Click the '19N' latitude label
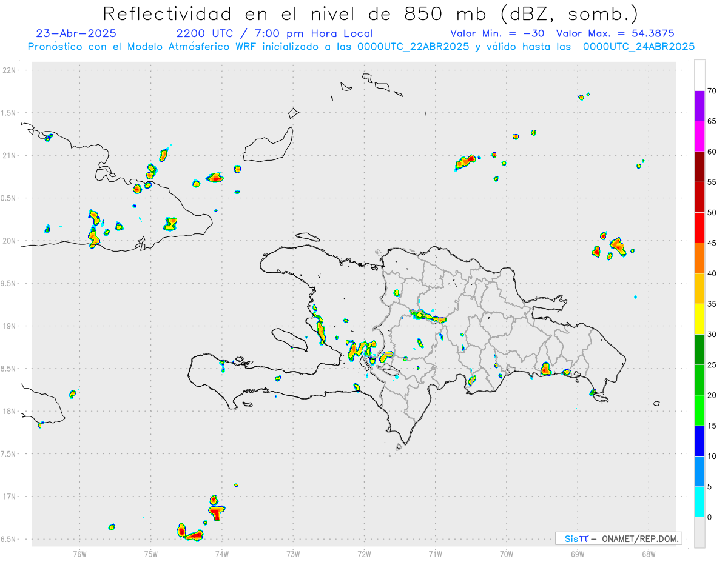728x562 pixels. point(9,326)
